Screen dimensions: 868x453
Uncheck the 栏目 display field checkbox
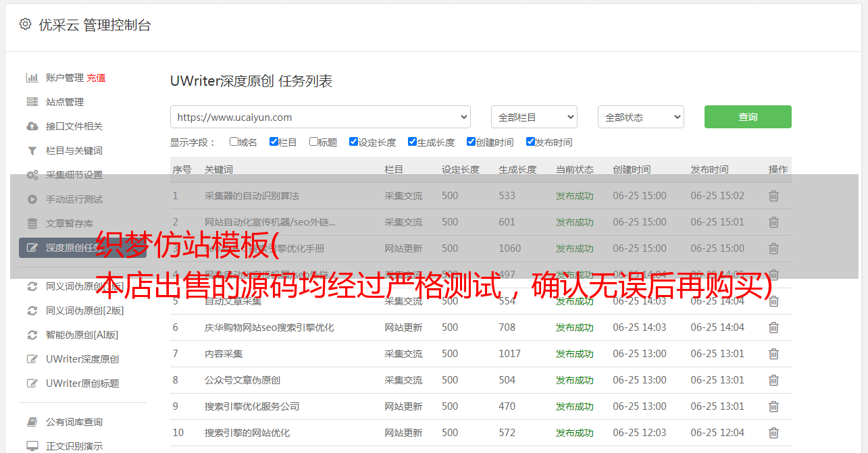tap(274, 142)
